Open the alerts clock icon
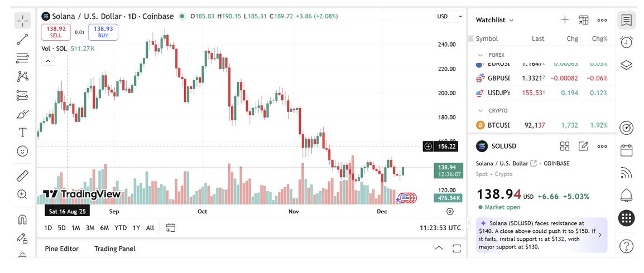Image resolution: width=644 pixels, height=273 pixels. [626, 42]
